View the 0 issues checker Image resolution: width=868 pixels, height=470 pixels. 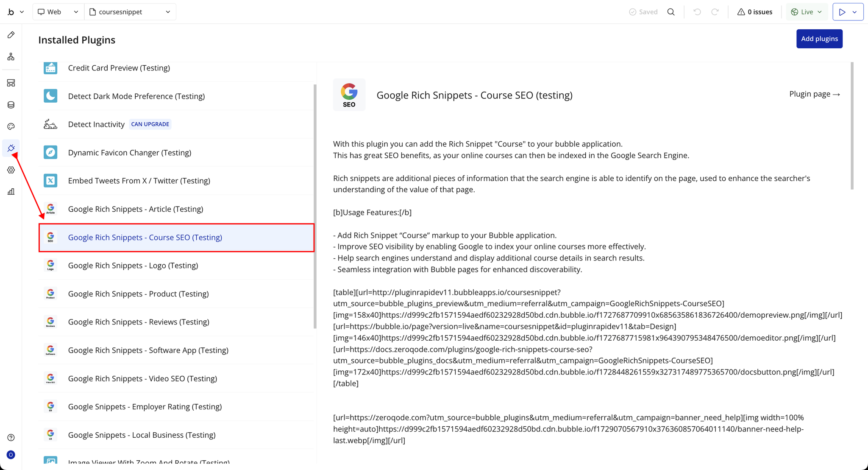pos(755,12)
